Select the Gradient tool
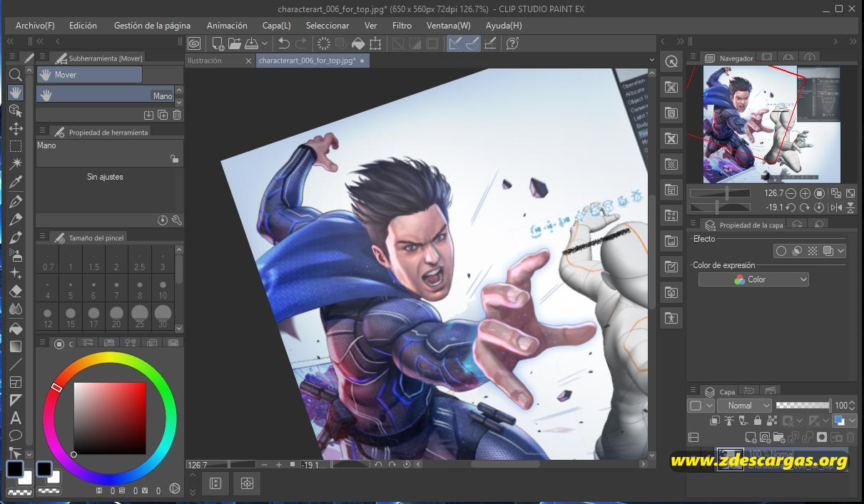 [x=15, y=346]
